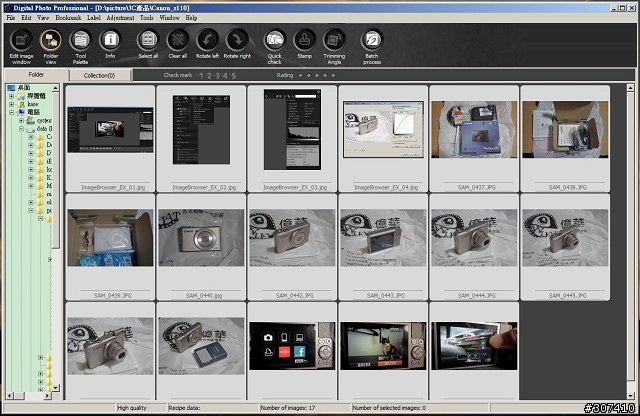Start Batch process tool

point(372,46)
